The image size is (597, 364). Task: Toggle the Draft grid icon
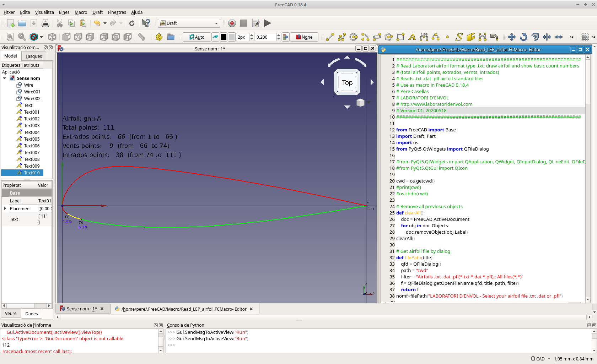pos(585,37)
